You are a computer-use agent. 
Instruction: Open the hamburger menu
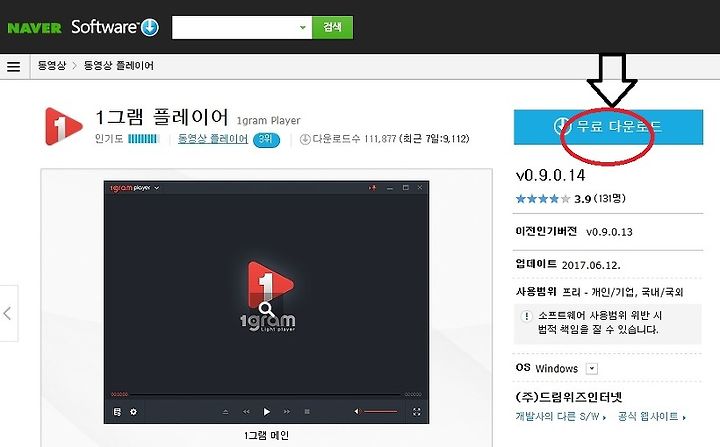[14, 67]
